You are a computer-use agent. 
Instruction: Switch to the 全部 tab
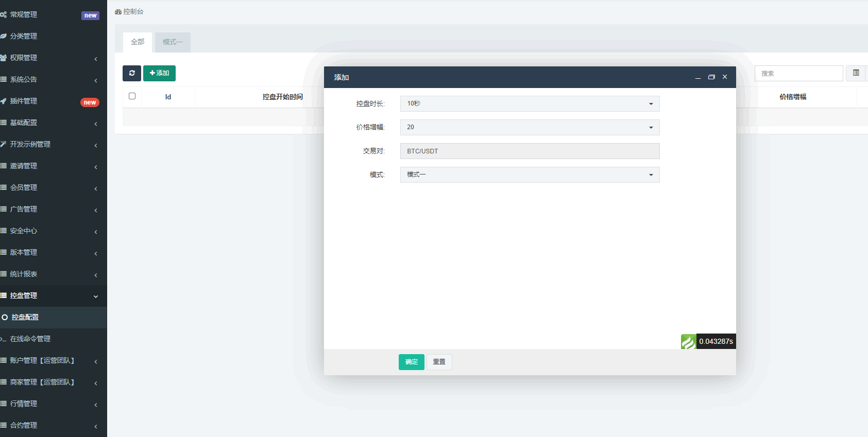[138, 42]
